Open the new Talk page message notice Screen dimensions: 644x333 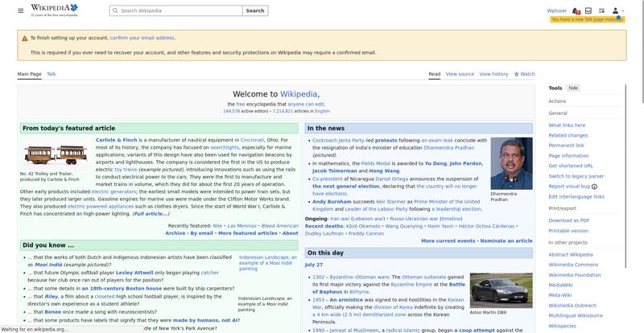click(x=588, y=19)
